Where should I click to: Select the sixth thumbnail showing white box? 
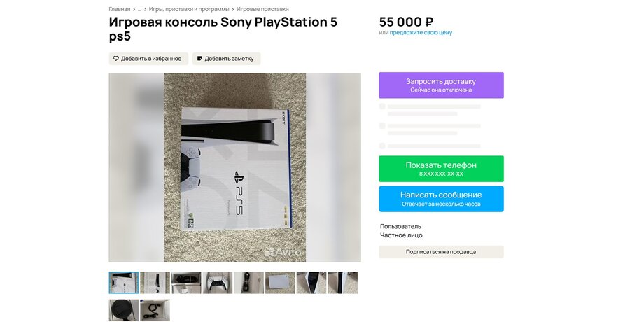point(280,283)
